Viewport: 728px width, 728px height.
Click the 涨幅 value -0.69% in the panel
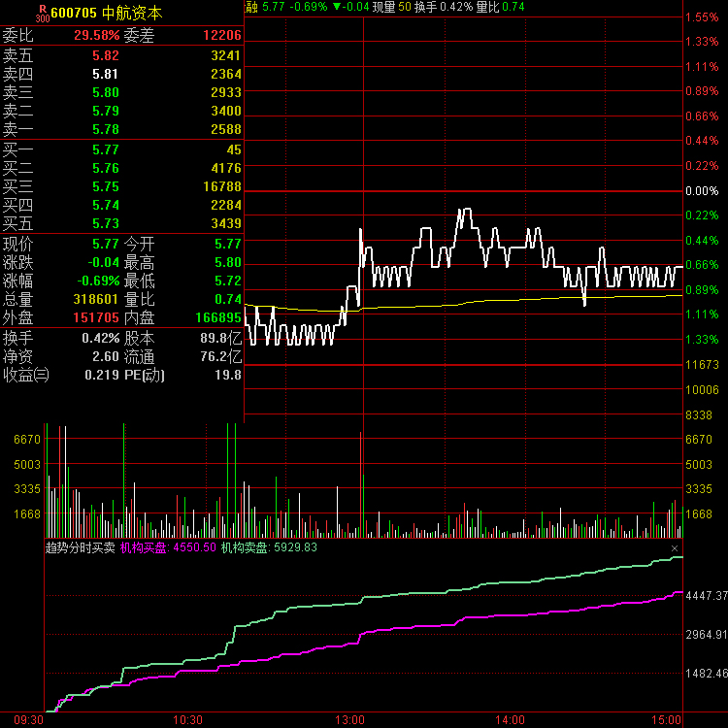pos(98,281)
